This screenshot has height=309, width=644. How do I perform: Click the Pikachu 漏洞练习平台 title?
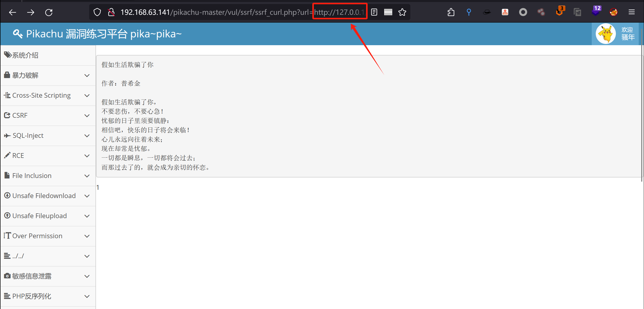click(104, 34)
